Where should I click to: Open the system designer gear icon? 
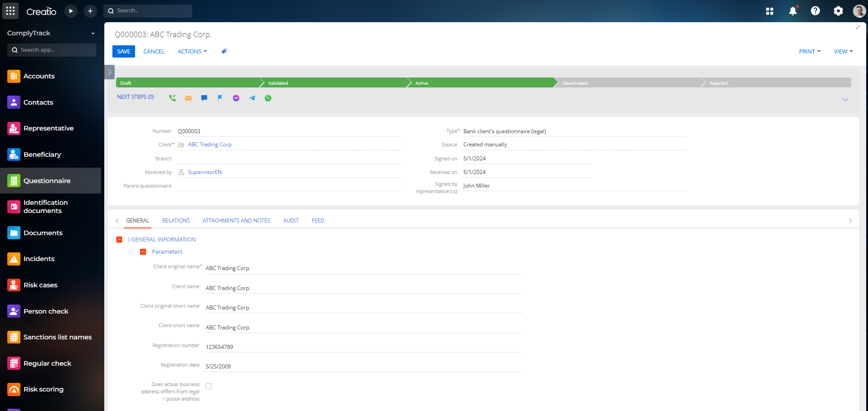(839, 11)
